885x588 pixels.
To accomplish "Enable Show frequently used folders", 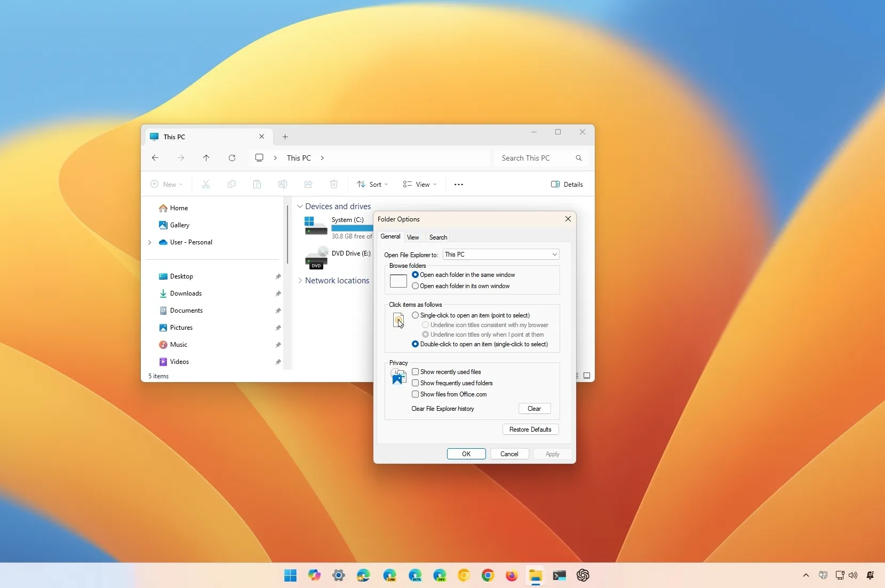I will click(416, 383).
